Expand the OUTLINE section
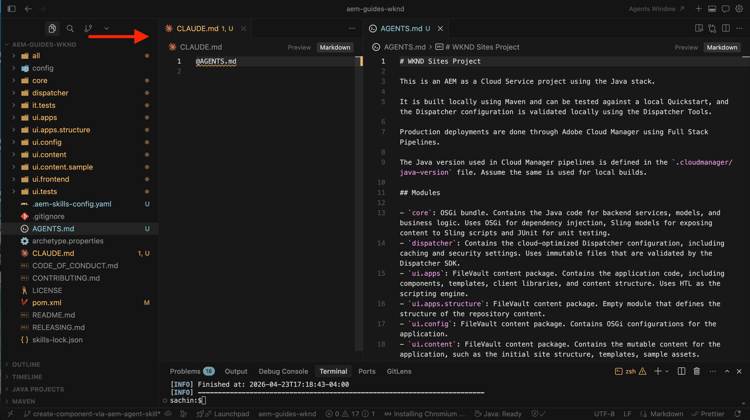750x420 pixels. pyautogui.click(x=27, y=365)
